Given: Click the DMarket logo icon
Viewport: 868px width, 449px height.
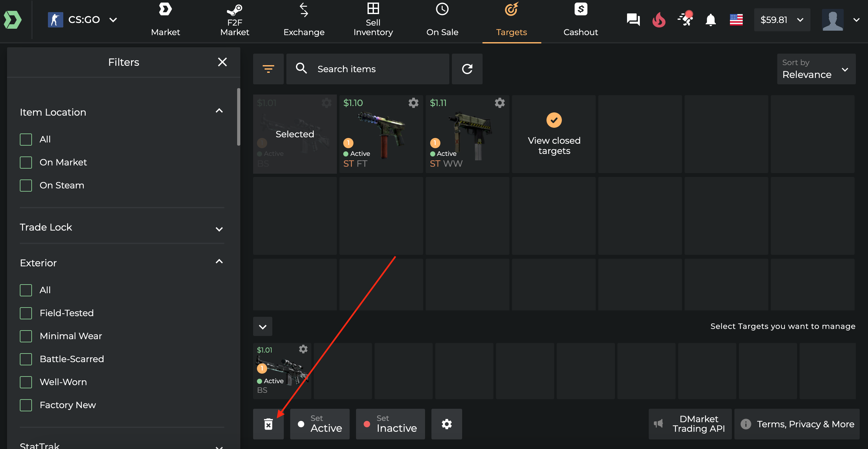Looking at the screenshot, I should pos(13,19).
